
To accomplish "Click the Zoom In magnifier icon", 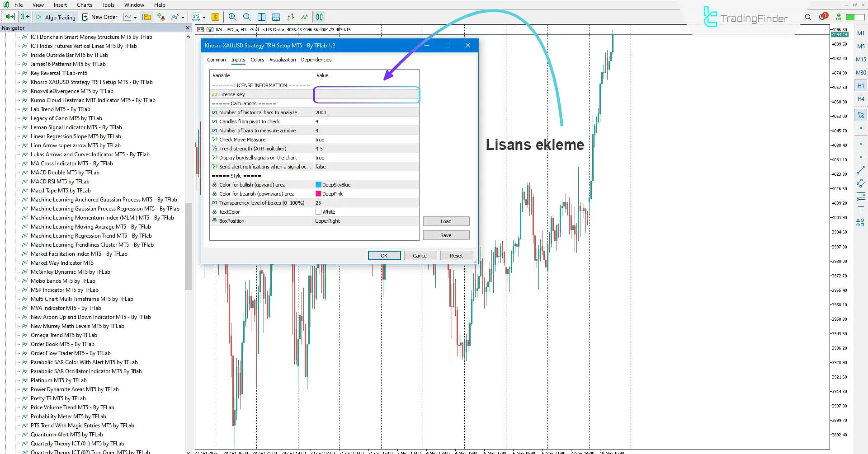I will (x=232, y=17).
